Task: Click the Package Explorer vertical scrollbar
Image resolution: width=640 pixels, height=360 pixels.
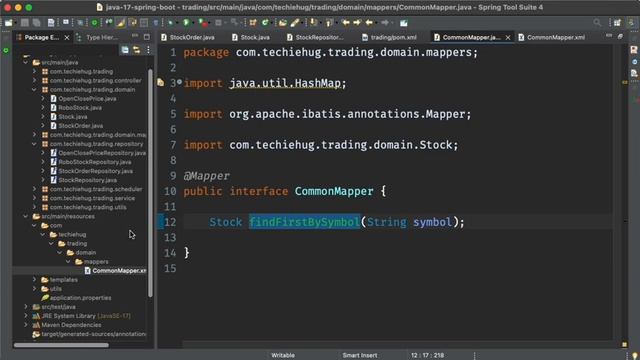Action: (150, 182)
